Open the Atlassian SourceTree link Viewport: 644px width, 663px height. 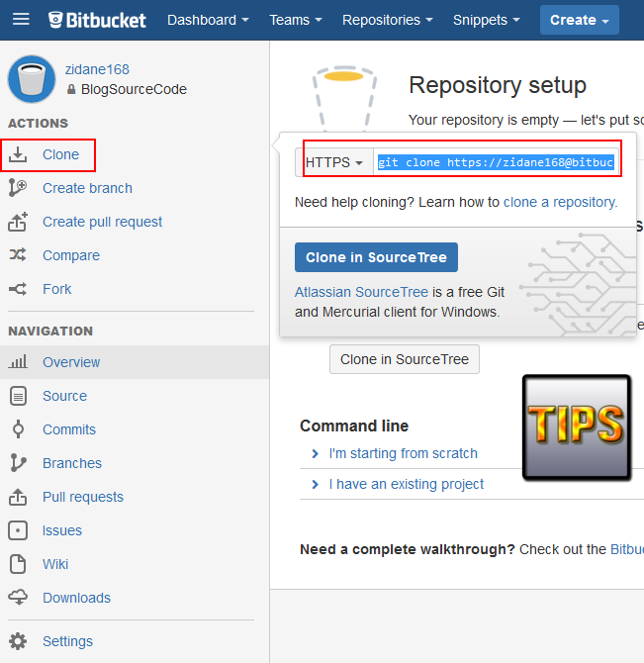tap(361, 292)
